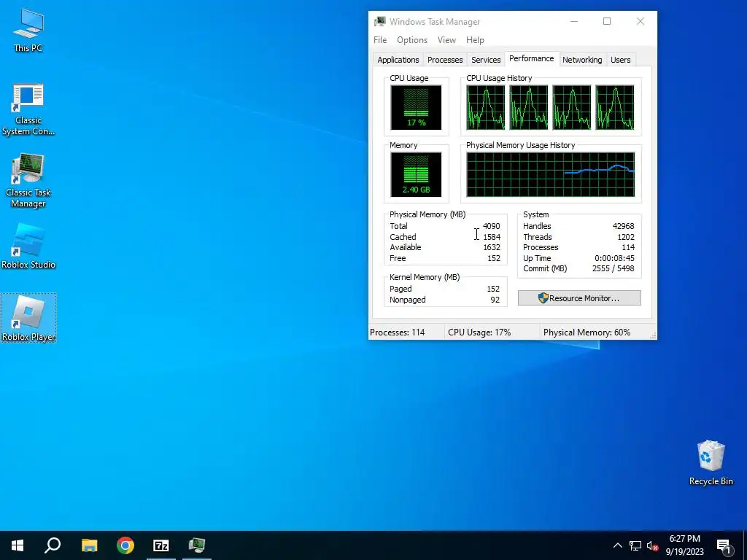Open the Help menu
This screenshot has width=747, height=560.
[x=475, y=40]
